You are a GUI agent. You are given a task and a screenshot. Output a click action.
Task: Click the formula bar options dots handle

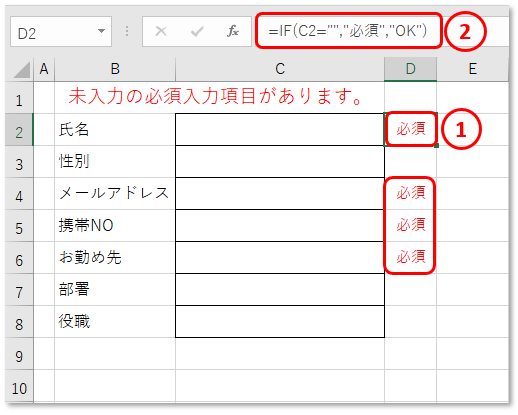127,31
